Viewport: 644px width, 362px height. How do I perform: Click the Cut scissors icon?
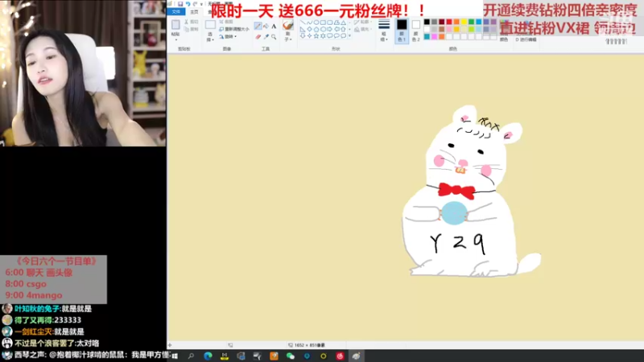pos(187,22)
